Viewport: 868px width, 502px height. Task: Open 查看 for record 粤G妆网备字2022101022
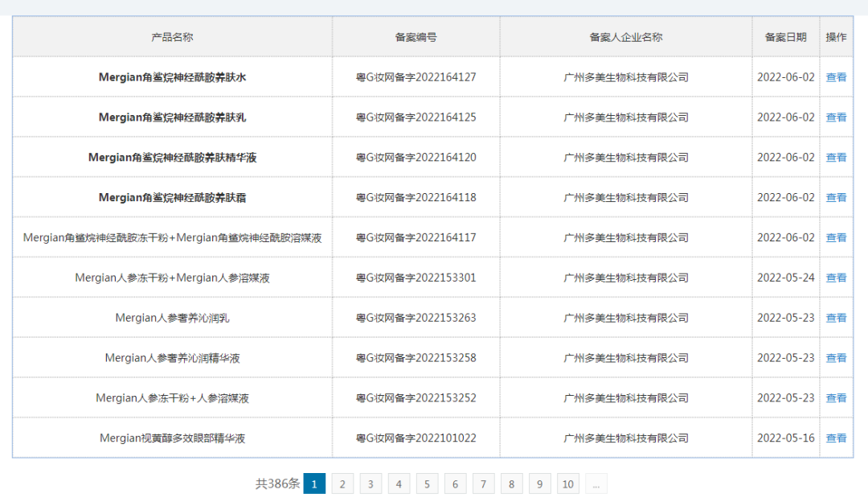coord(836,438)
